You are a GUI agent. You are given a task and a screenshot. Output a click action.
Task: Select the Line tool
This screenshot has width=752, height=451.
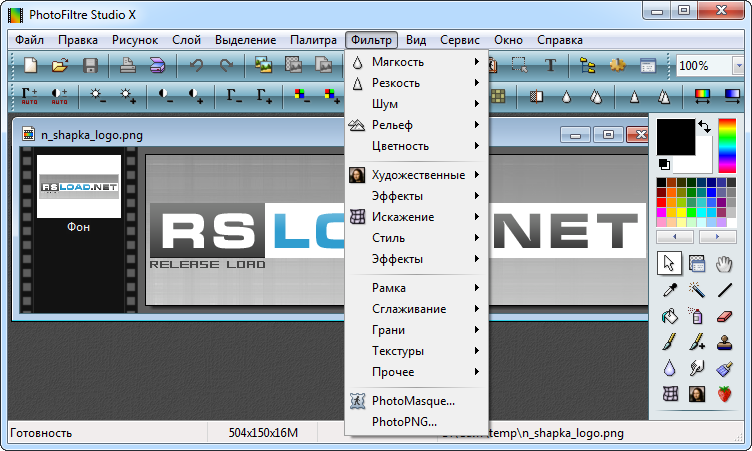point(724,289)
